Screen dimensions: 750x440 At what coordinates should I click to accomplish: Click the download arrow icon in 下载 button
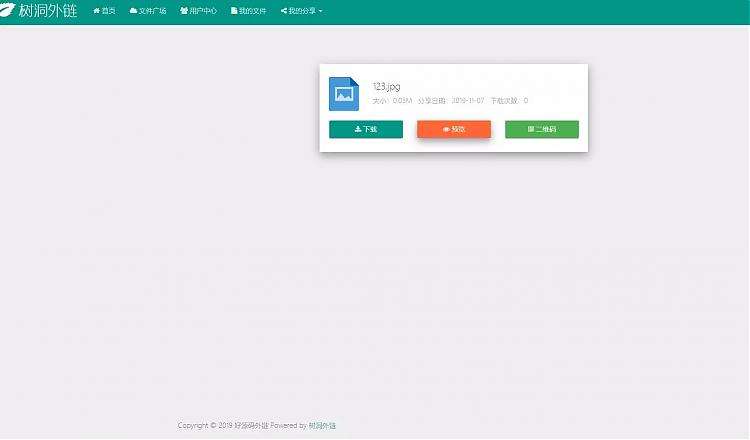358,129
